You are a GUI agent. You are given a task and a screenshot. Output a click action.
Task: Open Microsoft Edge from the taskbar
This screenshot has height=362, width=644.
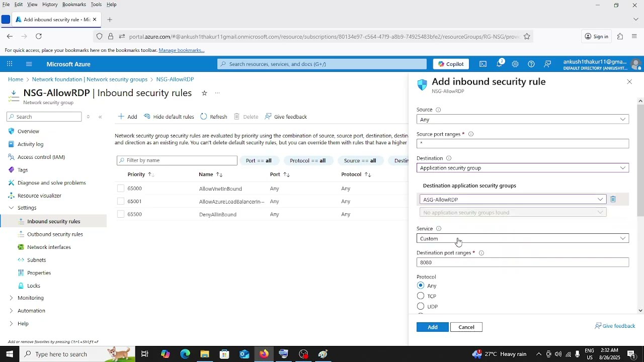(x=185, y=354)
